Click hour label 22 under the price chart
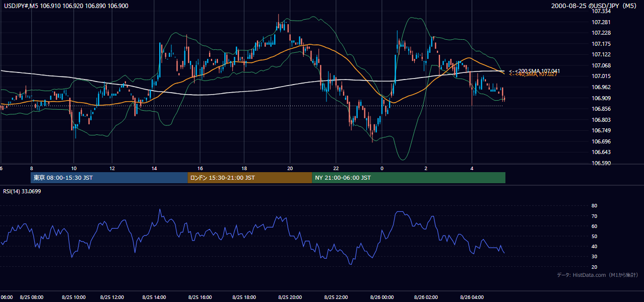 point(336,168)
